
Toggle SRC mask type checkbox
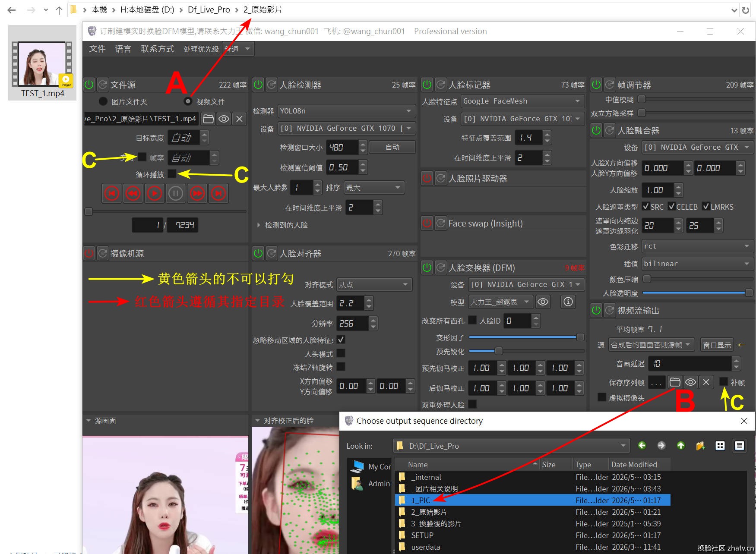click(646, 206)
